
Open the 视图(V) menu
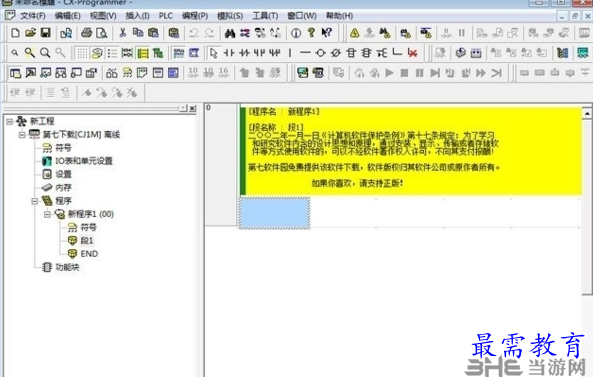pos(103,16)
